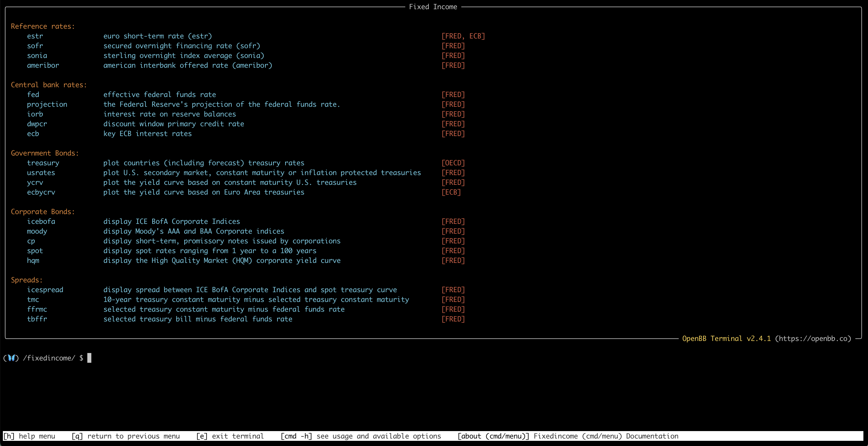Click the 'ameribor' command name

point(43,65)
